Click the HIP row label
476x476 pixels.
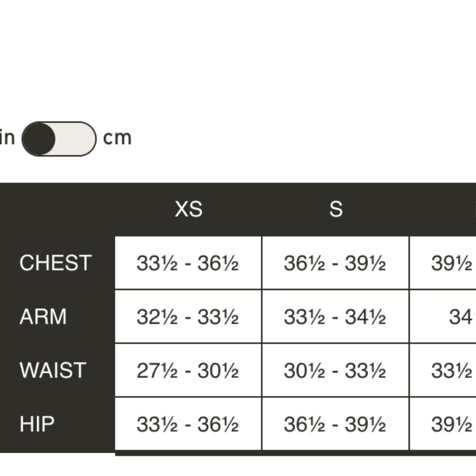37,424
